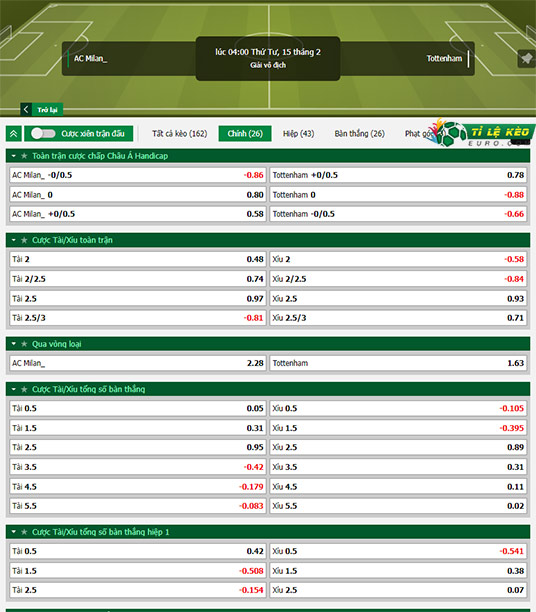The height and width of the screenshot is (612, 536).
Task: Select Tottenham 1.63 to qualify odds
Action: click(398, 363)
